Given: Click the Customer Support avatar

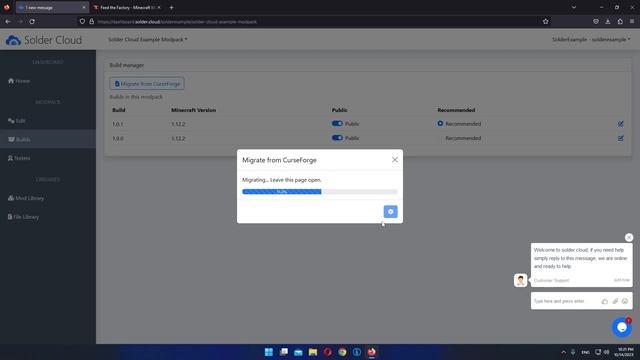Looking at the screenshot, I should point(520,280).
